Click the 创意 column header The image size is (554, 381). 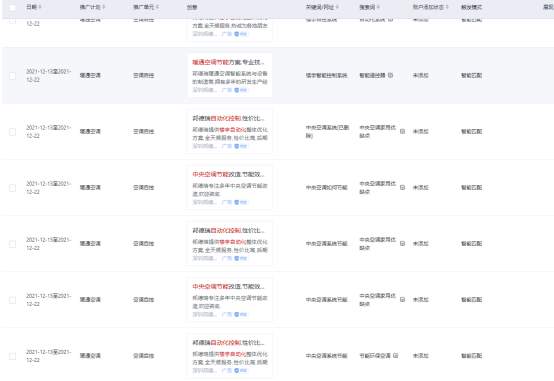192,7
